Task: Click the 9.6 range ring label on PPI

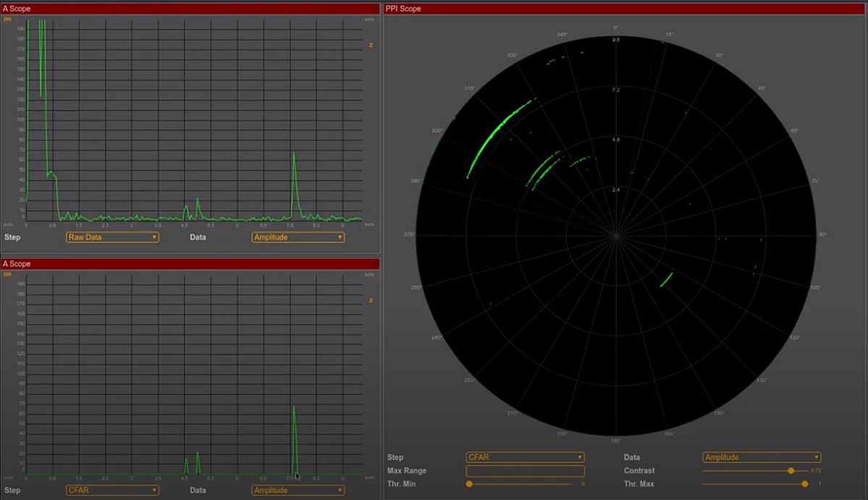Action: [616, 40]
